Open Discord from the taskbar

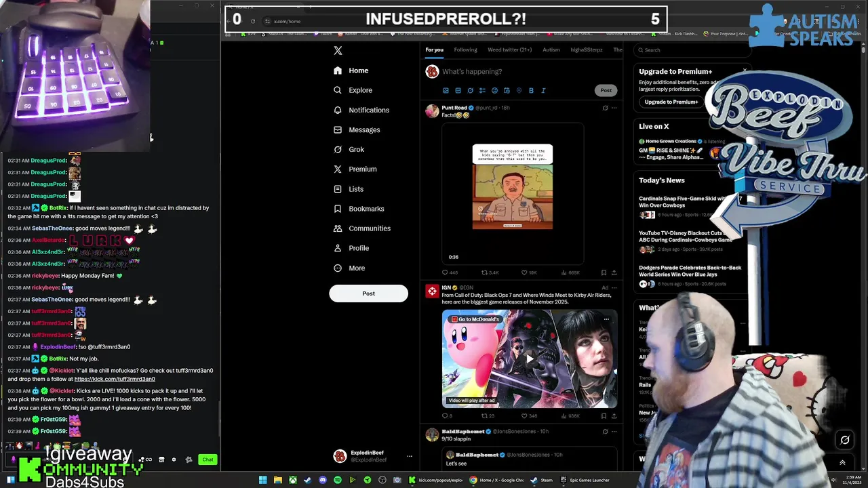point(322,480)
